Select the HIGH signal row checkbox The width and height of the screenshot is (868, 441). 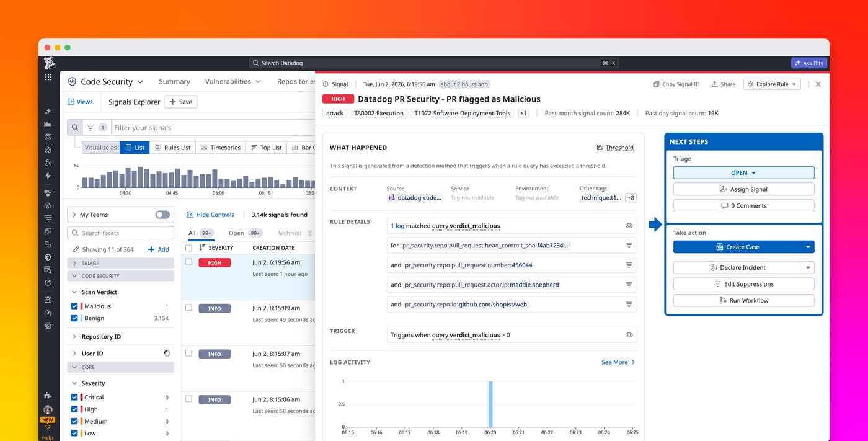coord(189,262)
